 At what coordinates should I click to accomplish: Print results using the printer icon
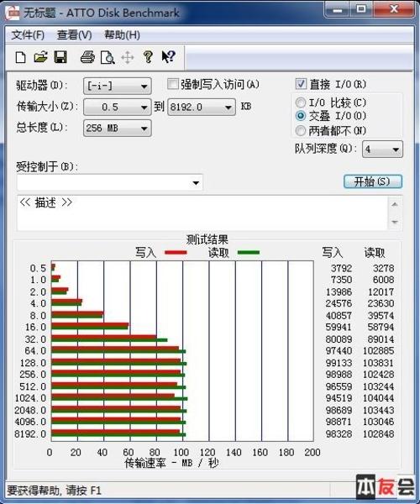(x=87, y=57)
